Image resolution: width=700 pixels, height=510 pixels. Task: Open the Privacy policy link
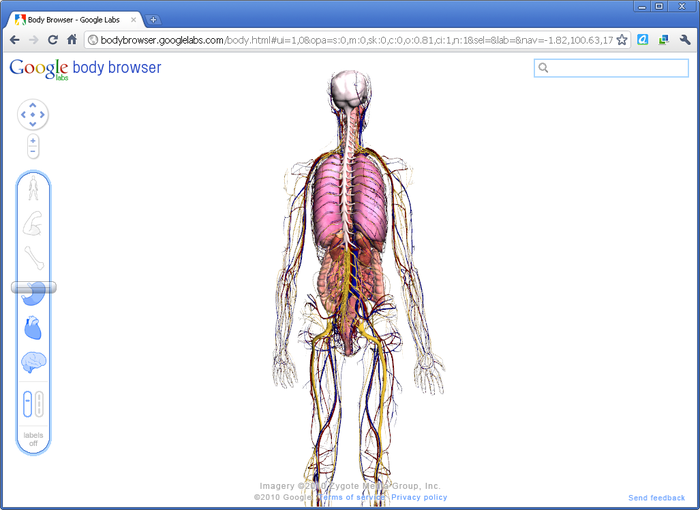[419, 497]
